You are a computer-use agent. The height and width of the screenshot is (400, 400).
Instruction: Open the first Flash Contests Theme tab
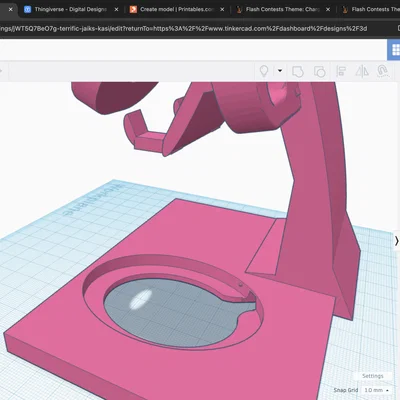[283, 9]
